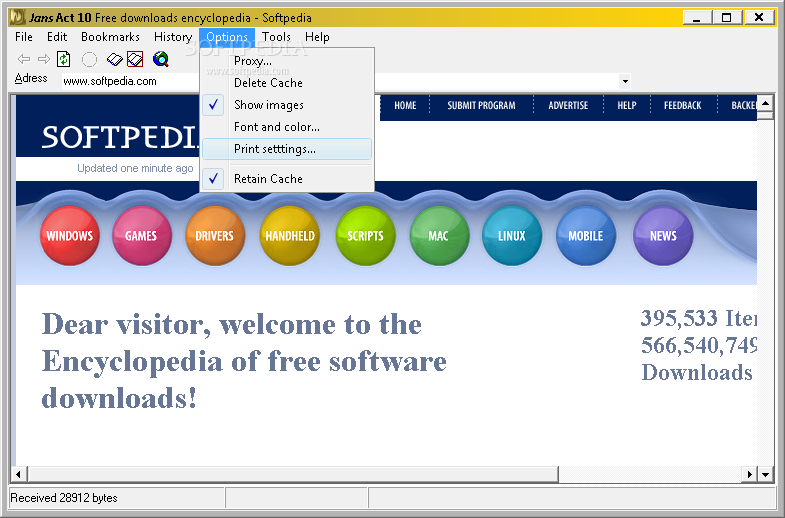The height and width of the screenshot is (518, 785).
Task: Open the File menu
Action: pyautogui.click(x=24, y=37)
